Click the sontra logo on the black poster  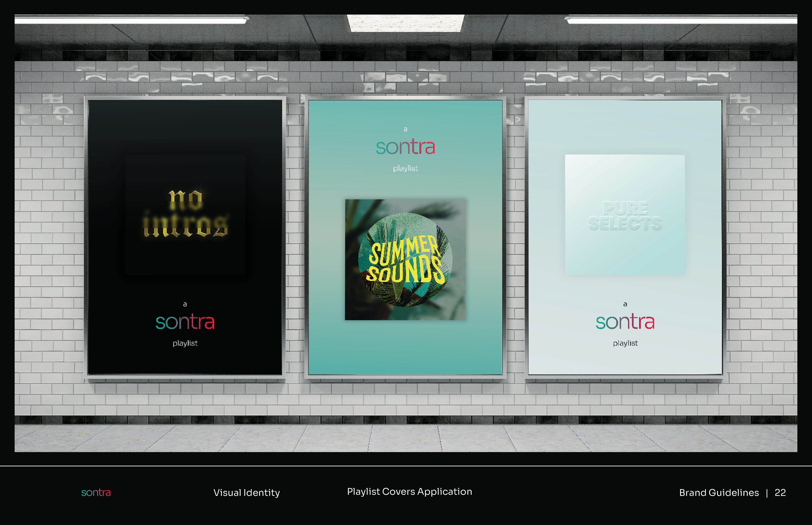click(185, 322)
